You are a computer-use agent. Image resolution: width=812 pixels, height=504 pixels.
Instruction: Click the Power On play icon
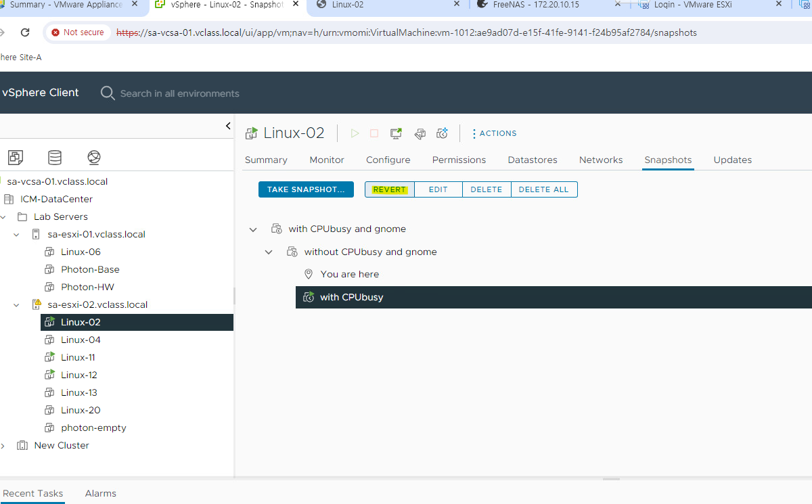[x=355, y=133]
